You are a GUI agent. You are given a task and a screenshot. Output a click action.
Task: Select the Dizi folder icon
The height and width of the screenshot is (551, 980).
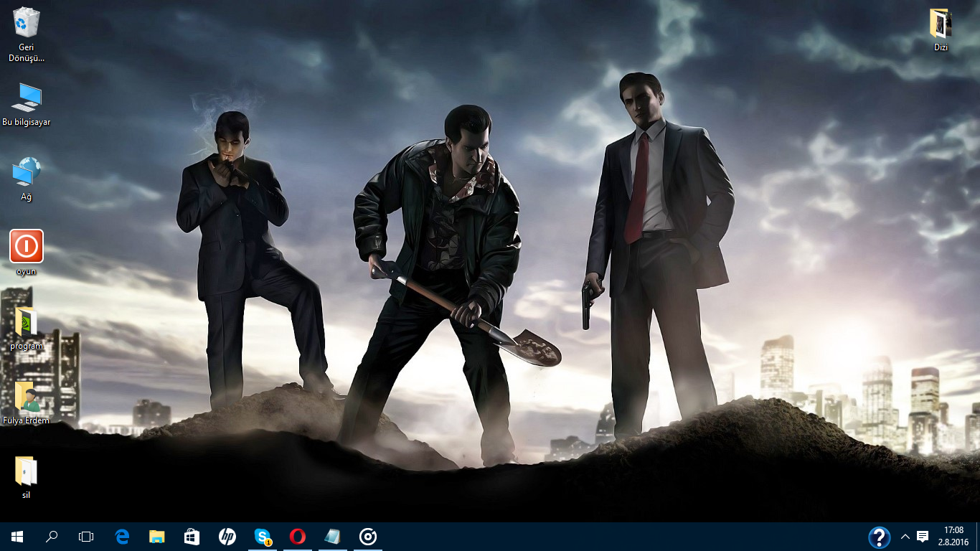click(941, 30)
